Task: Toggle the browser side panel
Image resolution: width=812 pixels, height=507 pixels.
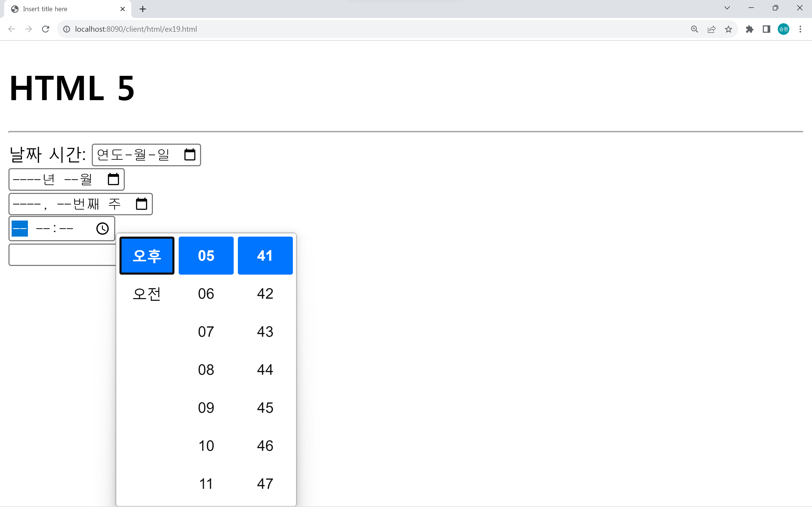Action: [x=766, y=29]
